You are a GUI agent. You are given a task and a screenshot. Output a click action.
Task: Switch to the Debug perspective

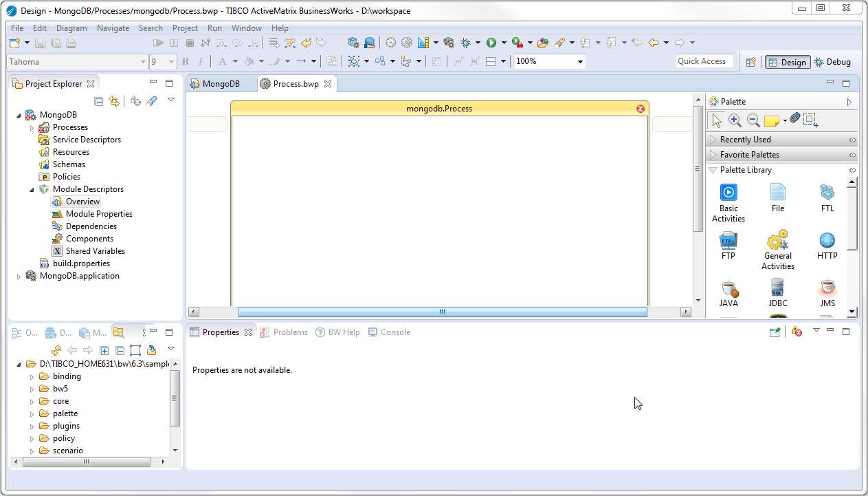point(832,62)
